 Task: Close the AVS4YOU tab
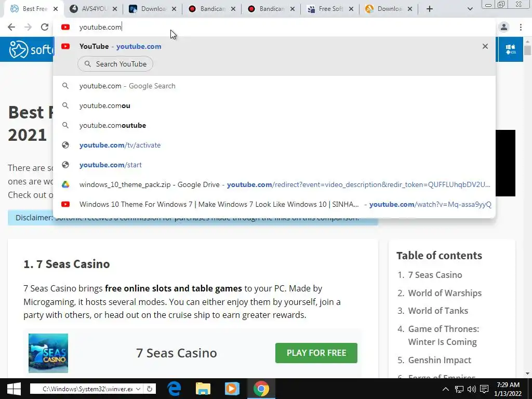[115, 9]
